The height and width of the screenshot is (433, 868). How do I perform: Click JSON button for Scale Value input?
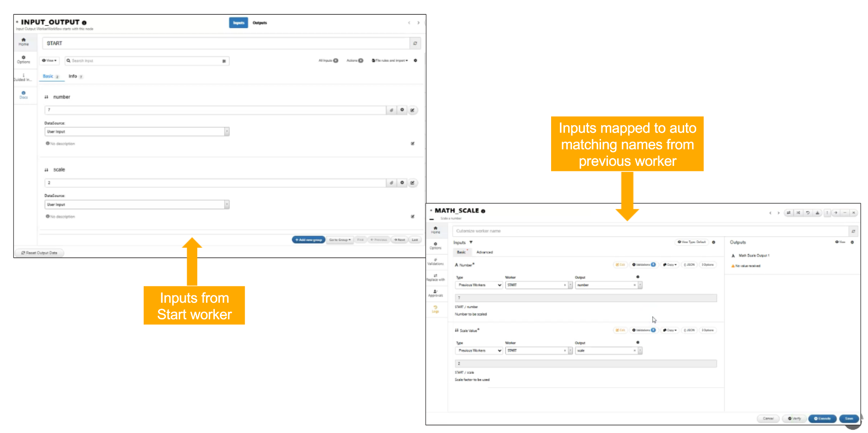point(689,330)
